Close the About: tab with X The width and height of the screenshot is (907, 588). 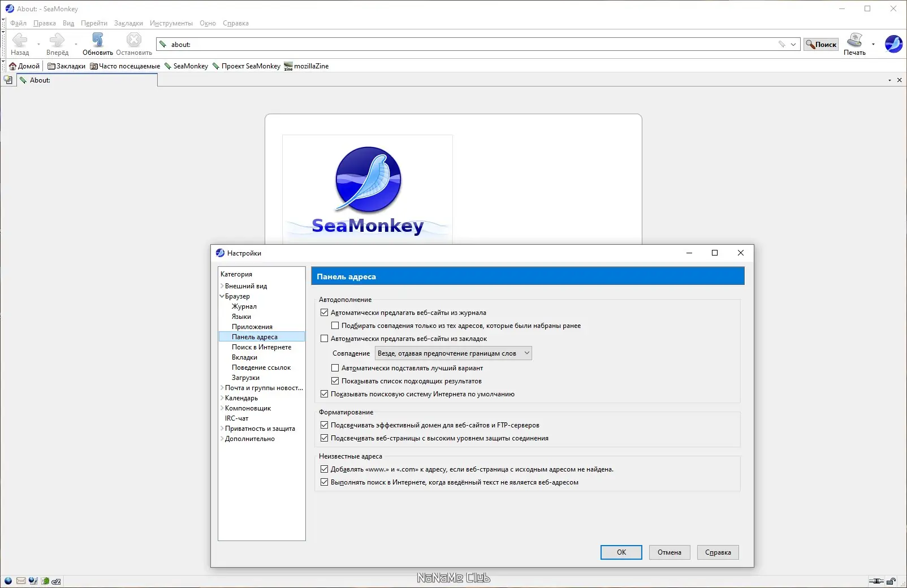click(899, 80)
